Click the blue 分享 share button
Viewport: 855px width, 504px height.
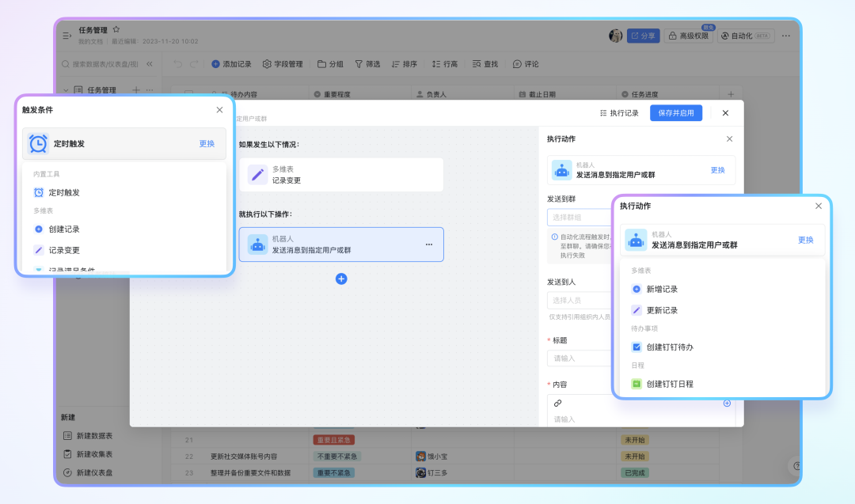tap(643, 36)
